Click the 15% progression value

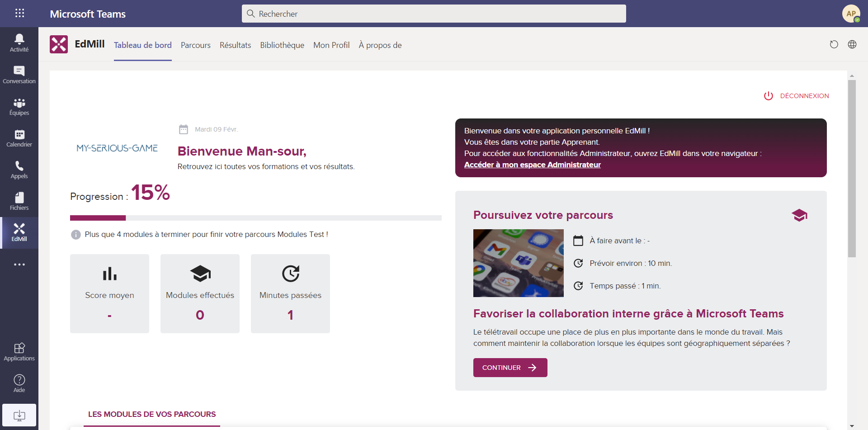pyautogui.click(x=151, y=193)
